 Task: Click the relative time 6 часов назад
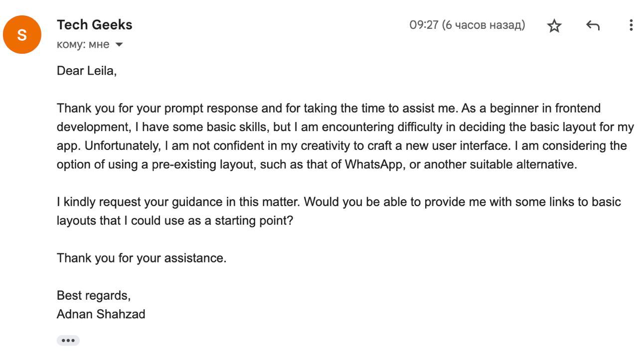point(483,25)
